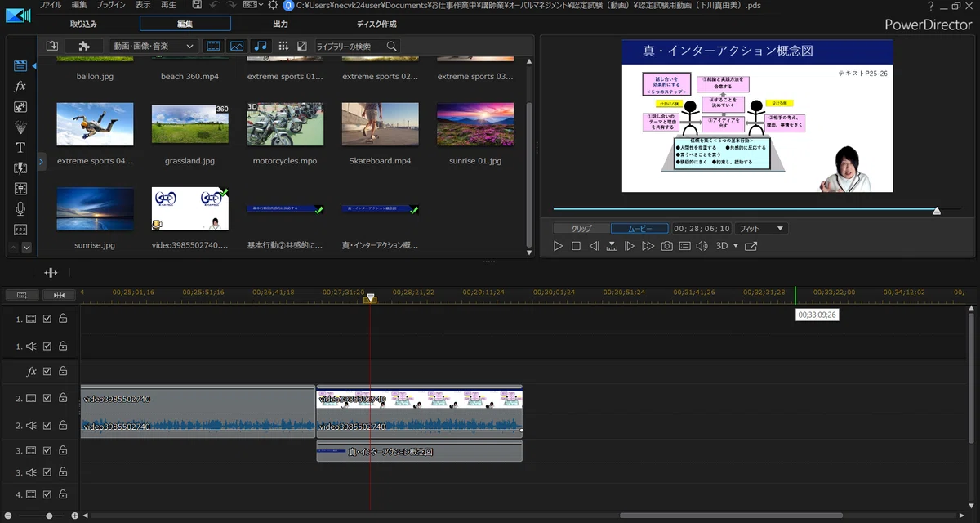Open the library grid menu icon
The width and height of the screenshot is (980, 523).
point(283,46)
